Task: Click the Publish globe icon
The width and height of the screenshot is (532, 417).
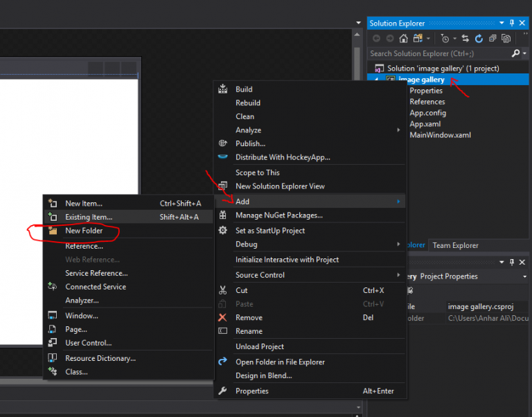Action: coord(222,143)
